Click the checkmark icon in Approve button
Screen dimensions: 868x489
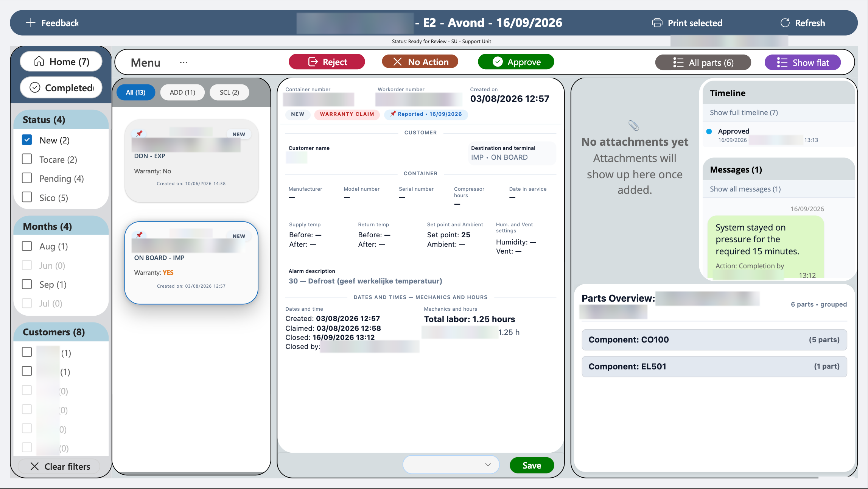[498, 62]
